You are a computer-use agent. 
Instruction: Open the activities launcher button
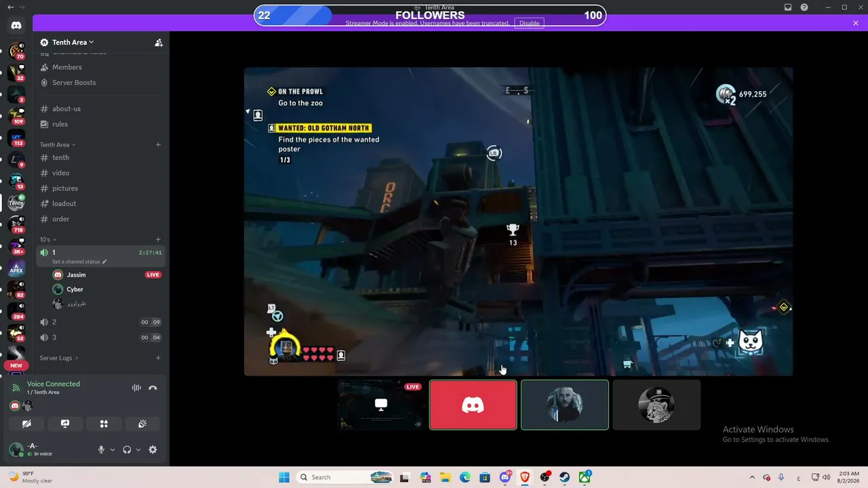point(104,424)
